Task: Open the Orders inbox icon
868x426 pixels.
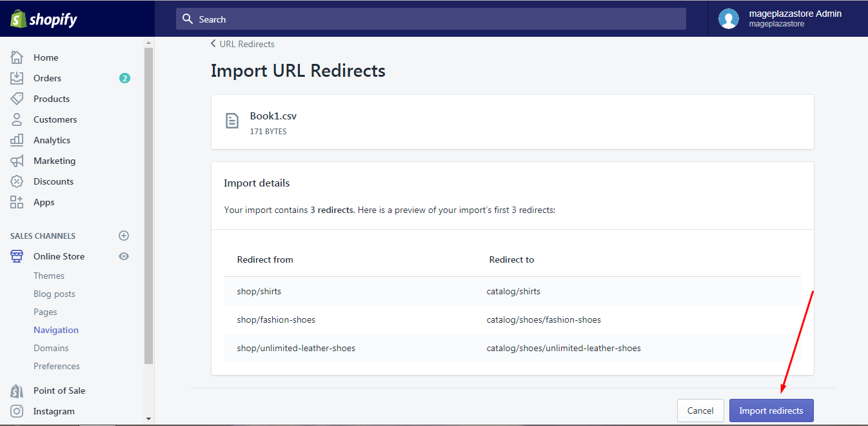Action: 17,78
